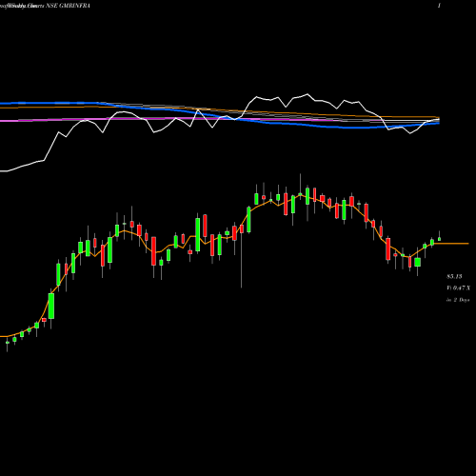Click the 85.15 price label
This screenshot has width=476, height=476.
454,277
